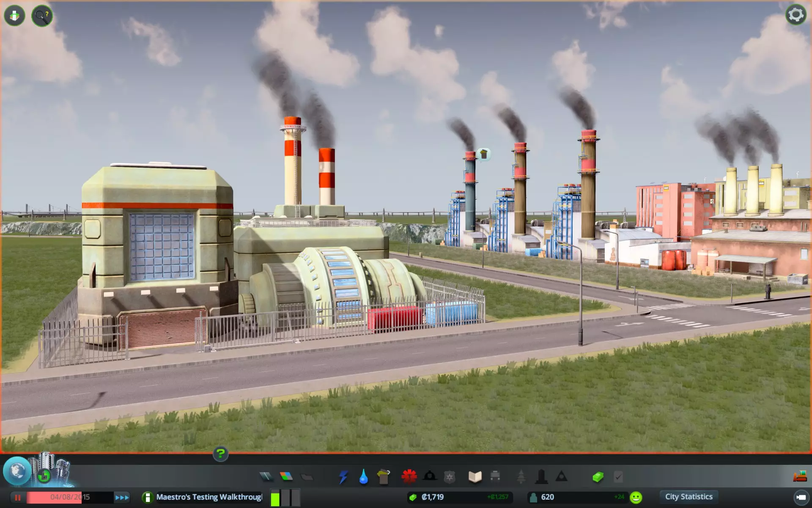Pause or resume the simulation
The width and height of the screenshot is (812, 508).
click(18, 497)
